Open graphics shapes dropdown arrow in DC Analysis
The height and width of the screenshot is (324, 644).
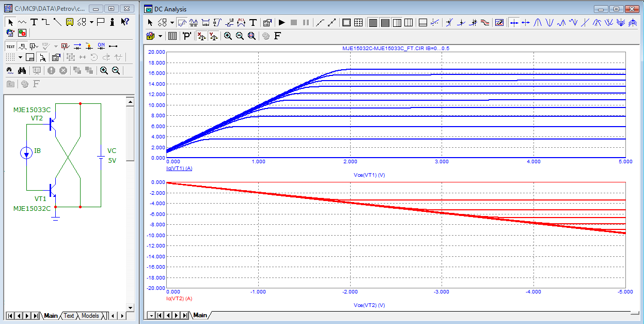(x=172, y=23)
